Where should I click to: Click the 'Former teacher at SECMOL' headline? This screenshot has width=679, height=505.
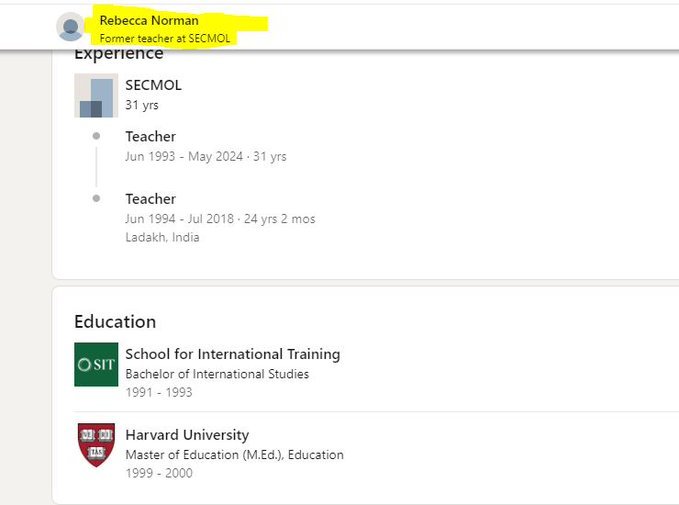(x=165, y=39)
